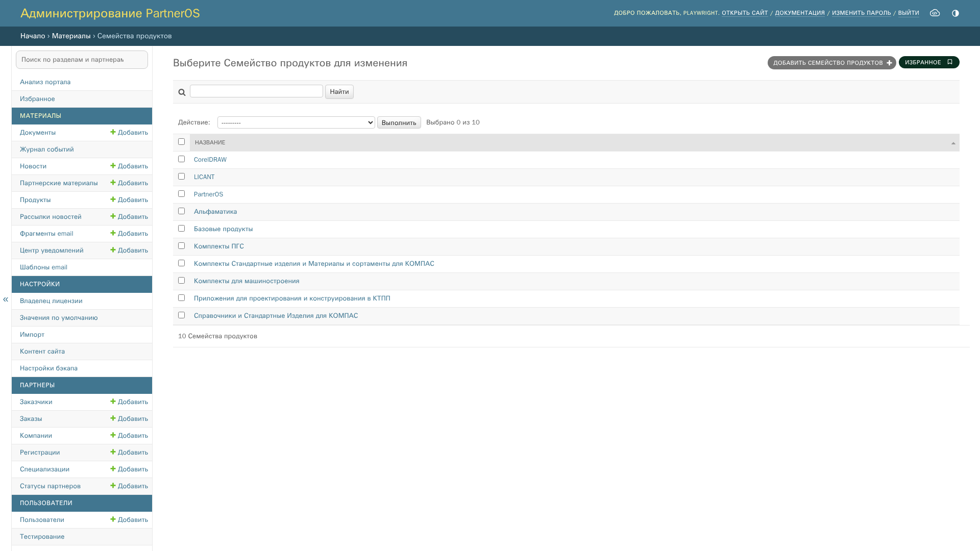Viewport: 980px width, 551px height.
Task: Click Добавить семейство продуктов button
Action: 831,63
